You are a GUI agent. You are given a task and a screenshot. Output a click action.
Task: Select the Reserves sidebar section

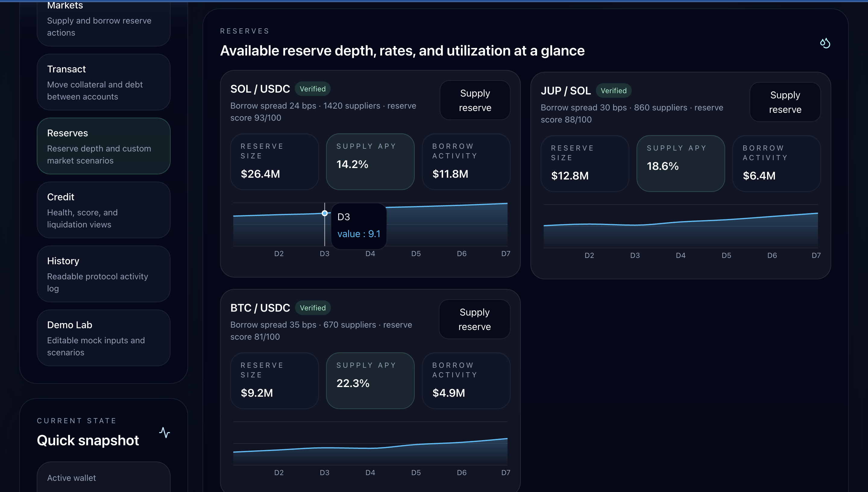tap(103, 146)
